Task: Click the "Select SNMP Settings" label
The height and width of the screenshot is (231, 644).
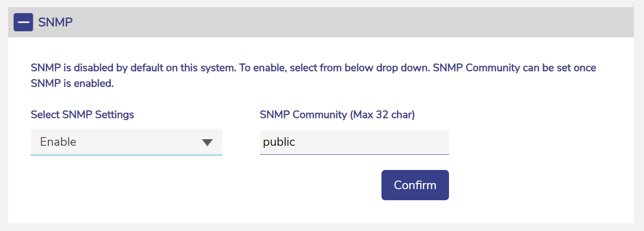Action: [82, 114]
